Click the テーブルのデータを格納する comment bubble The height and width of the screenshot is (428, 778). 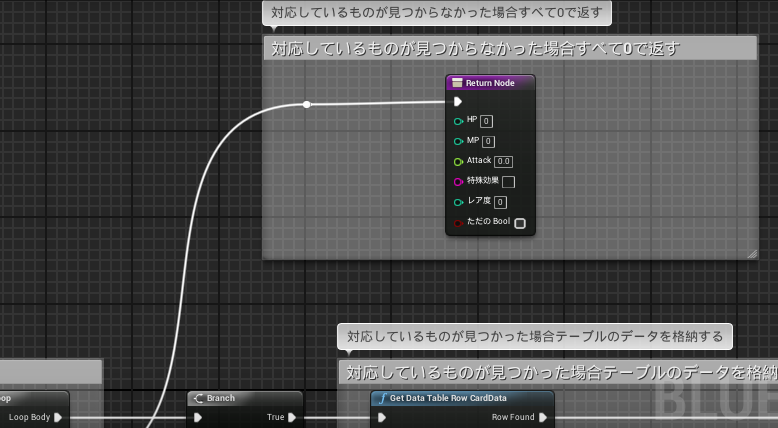535,337
